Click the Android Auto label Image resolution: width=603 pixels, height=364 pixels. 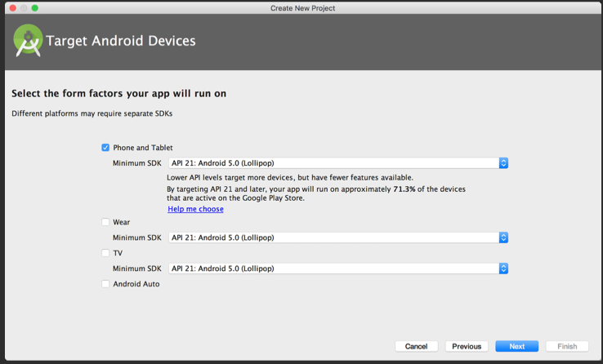pos(136,284)
